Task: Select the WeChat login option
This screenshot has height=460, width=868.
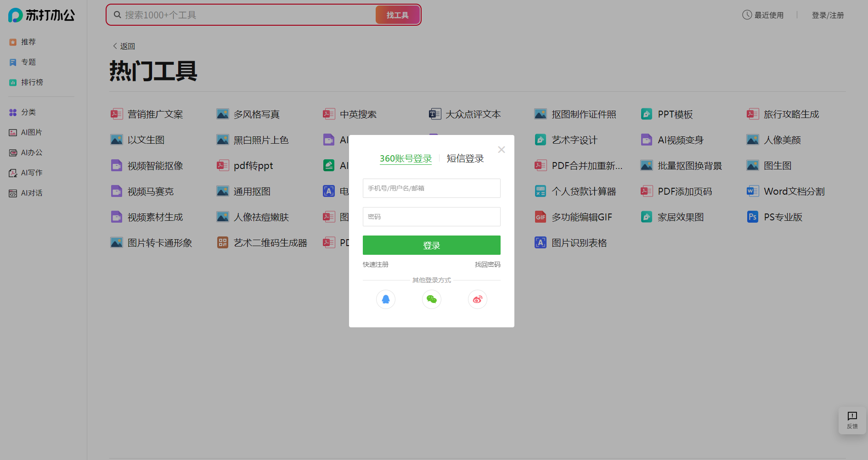Action: click(x=431, y=299)
